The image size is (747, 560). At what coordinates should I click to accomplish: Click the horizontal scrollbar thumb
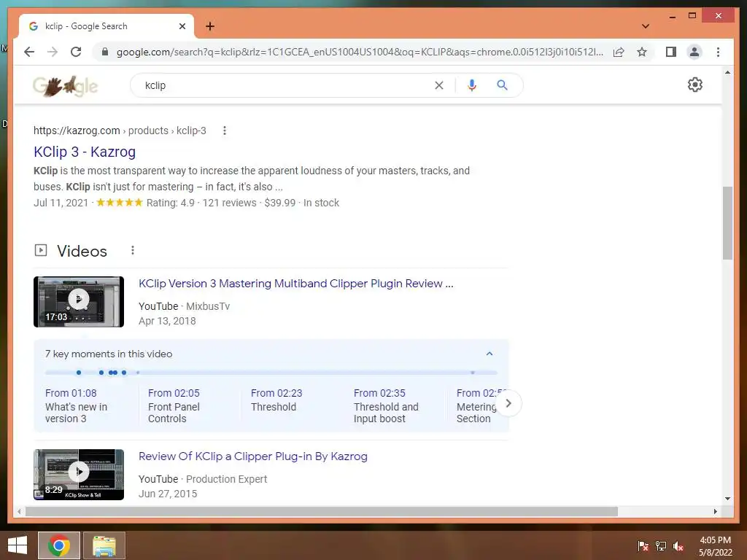[x=322, y=511]
